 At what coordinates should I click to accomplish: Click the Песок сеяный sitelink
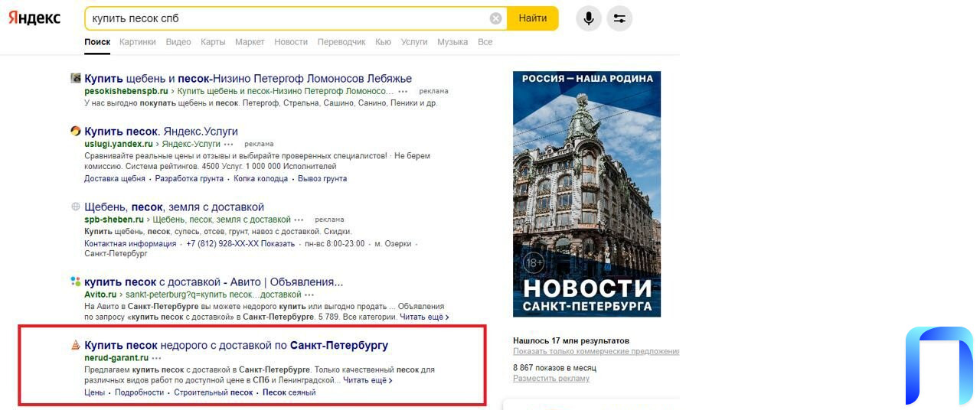pos(289,392)
